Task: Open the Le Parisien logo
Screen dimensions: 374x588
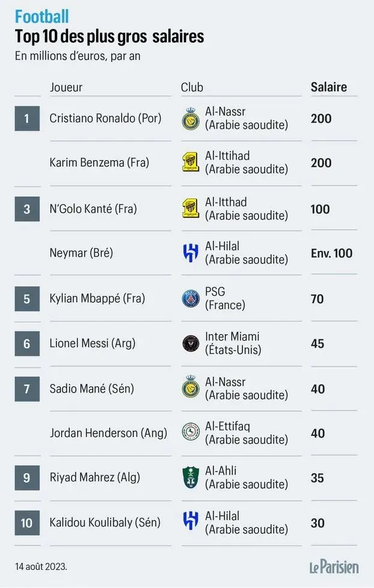Action: click(x=334, y=567)
